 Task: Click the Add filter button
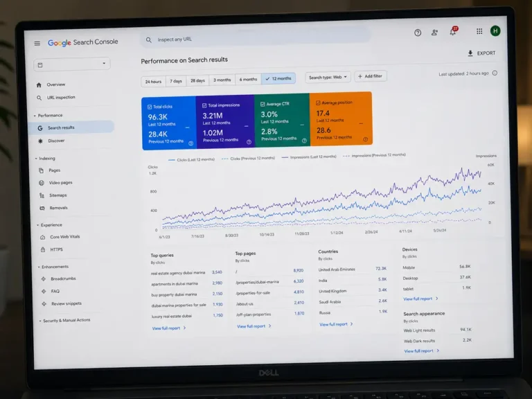click(x=371, y=76)
